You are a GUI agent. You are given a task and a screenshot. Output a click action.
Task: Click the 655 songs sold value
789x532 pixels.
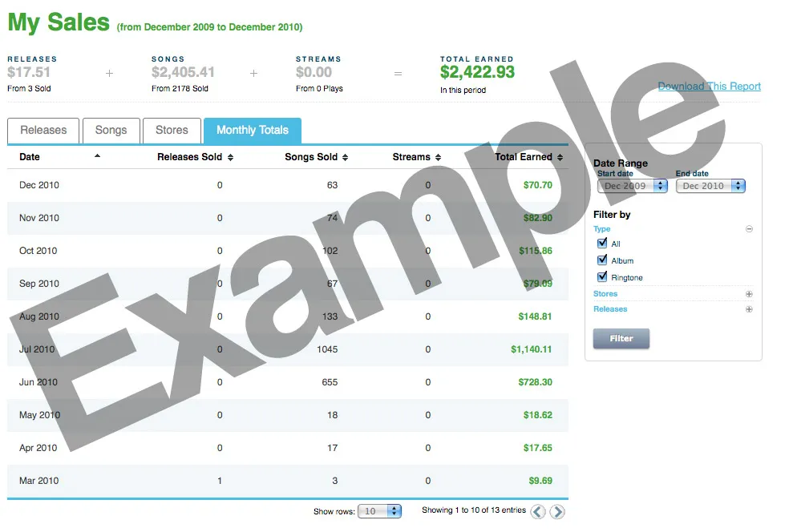click(330, 382)
